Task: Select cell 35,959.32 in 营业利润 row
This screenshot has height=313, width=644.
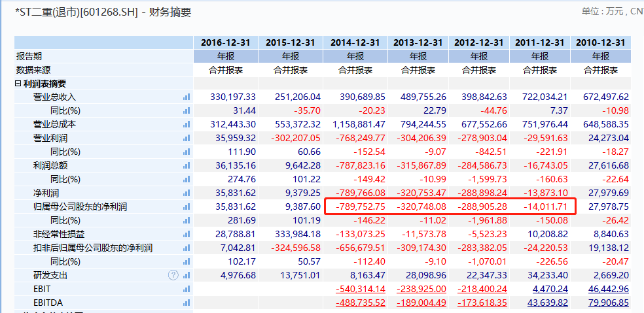Action: [235, 138]
